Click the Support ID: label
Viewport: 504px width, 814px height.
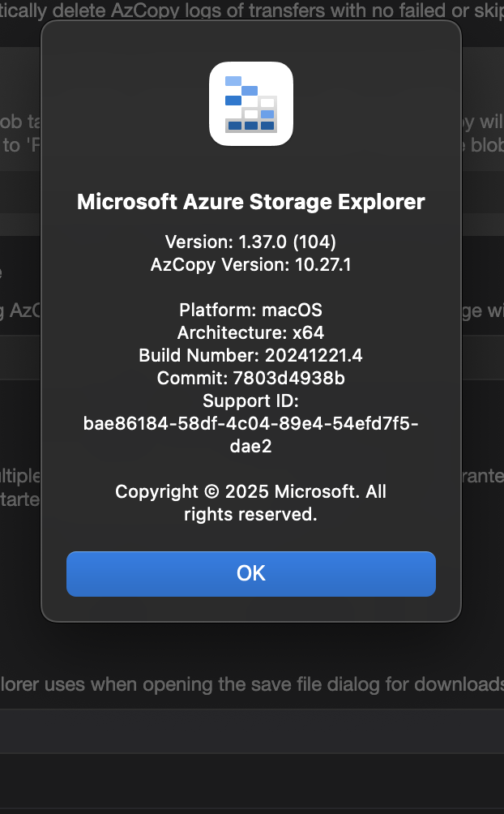click(250, 401)
